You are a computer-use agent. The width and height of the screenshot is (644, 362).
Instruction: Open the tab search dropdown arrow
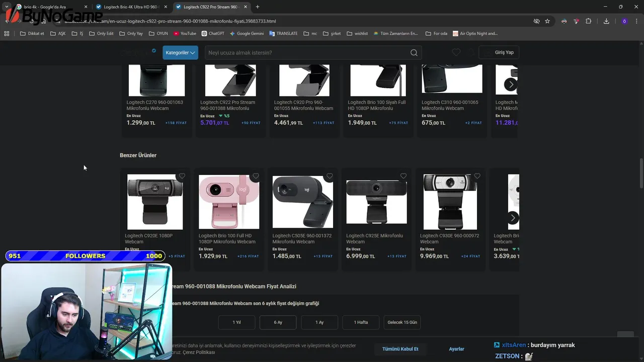tap(7, 7)
